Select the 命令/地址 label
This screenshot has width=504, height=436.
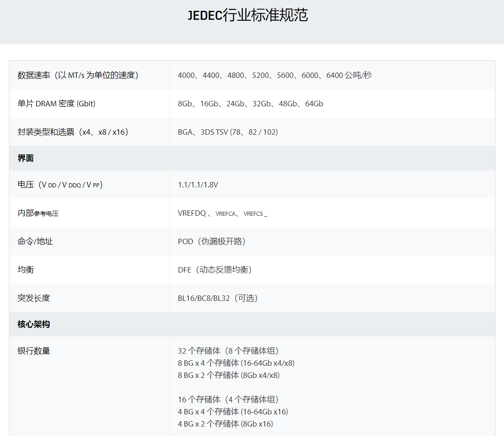35,241
